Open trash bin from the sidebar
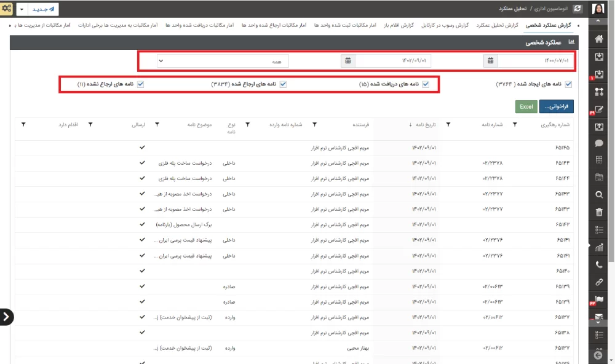 pyautogui.click(x=599, y=212)
